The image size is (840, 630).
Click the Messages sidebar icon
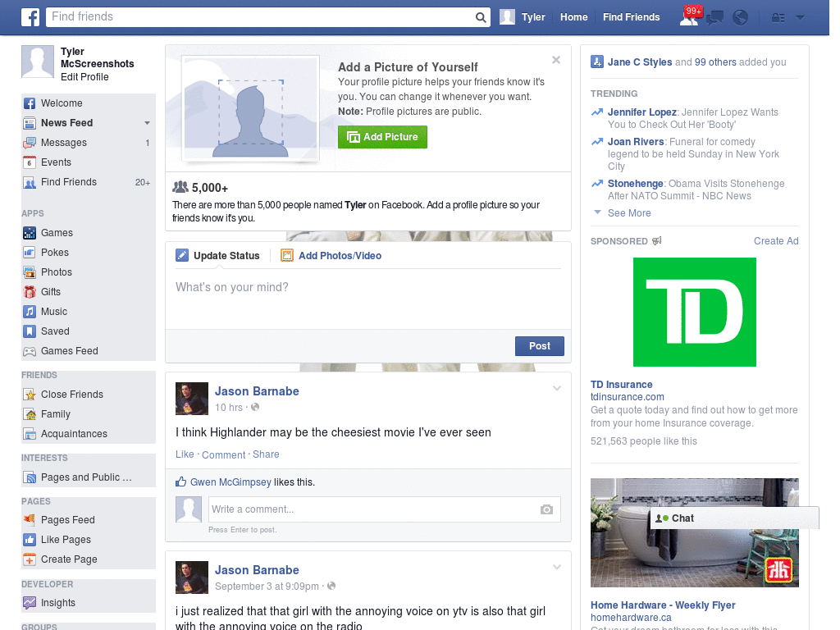pyautogui.click(x=30, y=143)
